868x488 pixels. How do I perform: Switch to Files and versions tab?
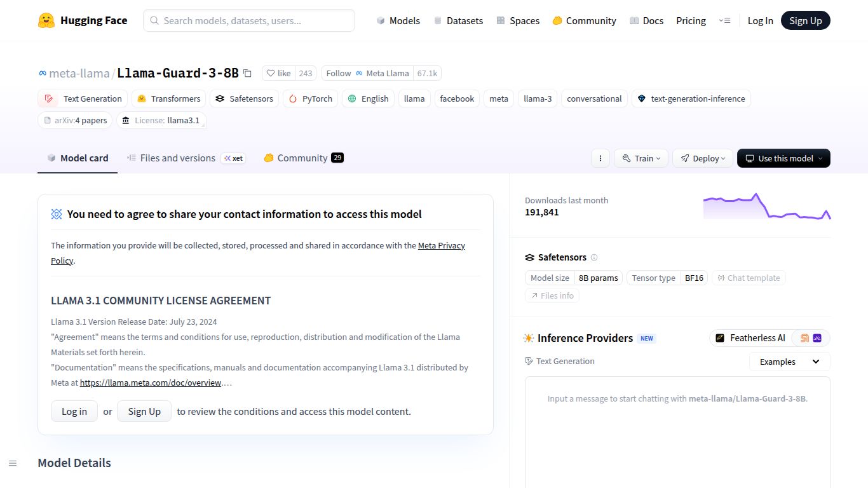tap(177, 158)
